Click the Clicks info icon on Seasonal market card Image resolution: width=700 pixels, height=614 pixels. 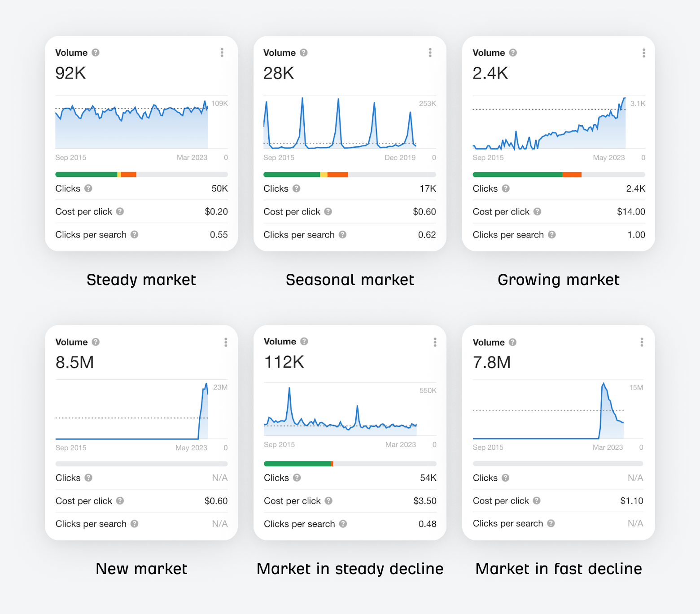296,189
